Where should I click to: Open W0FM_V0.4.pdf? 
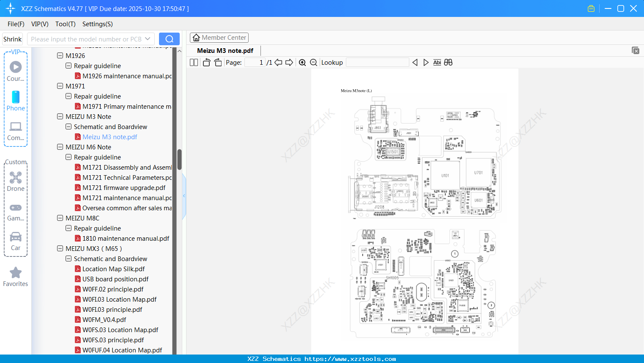point(101,320)
